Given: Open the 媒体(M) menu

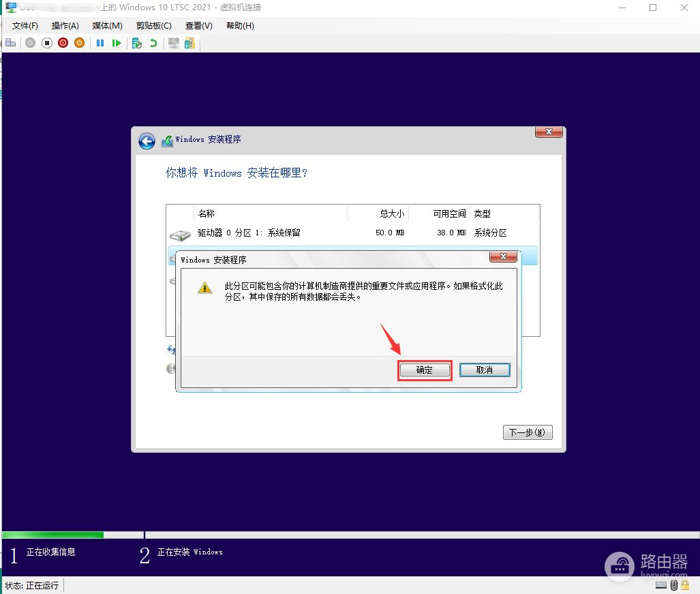Looking at the screenshot, I should [x=107, y=25].
